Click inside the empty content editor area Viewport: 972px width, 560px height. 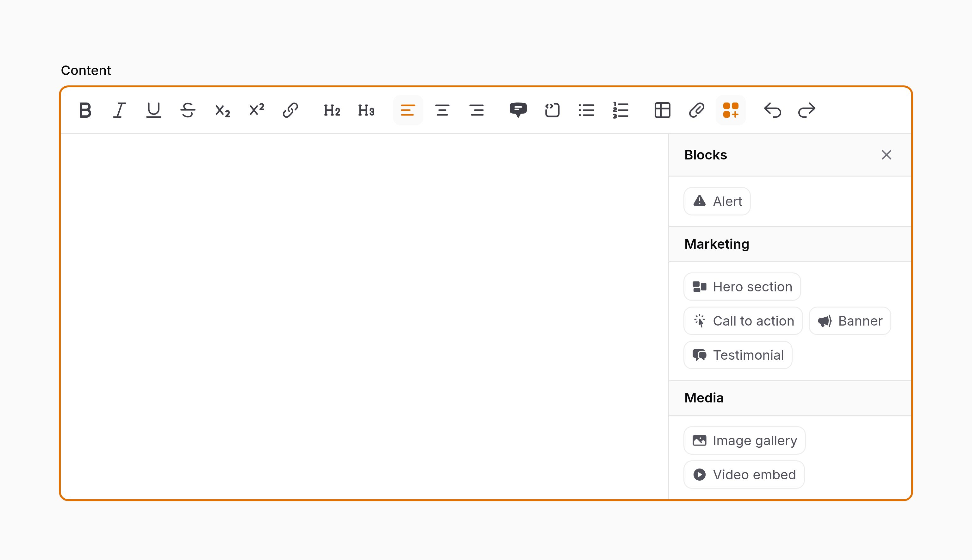364,316
